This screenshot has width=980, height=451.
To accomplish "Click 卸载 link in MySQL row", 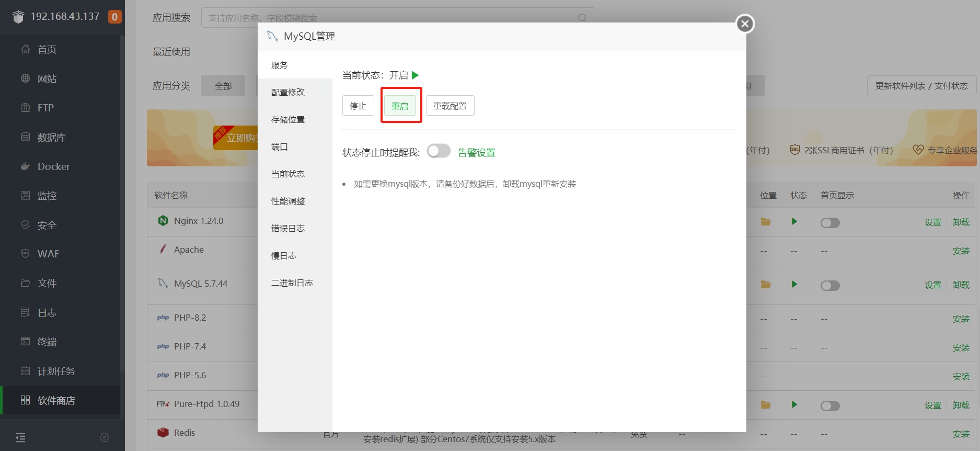I will pyautogui.click(x=961, y=285).
